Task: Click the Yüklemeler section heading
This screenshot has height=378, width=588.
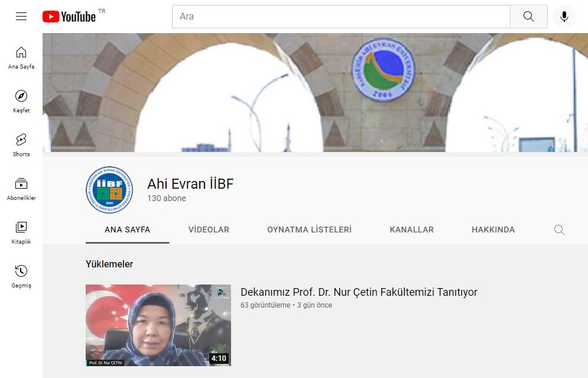Action: pos(109,264)
